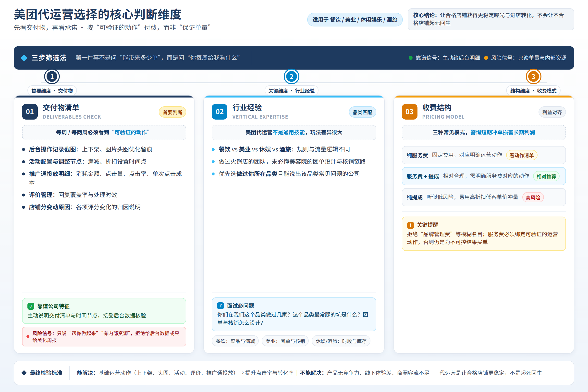Select step circle number 3
The height and width of the screenshot is (392, 588).
click(533, 76)
